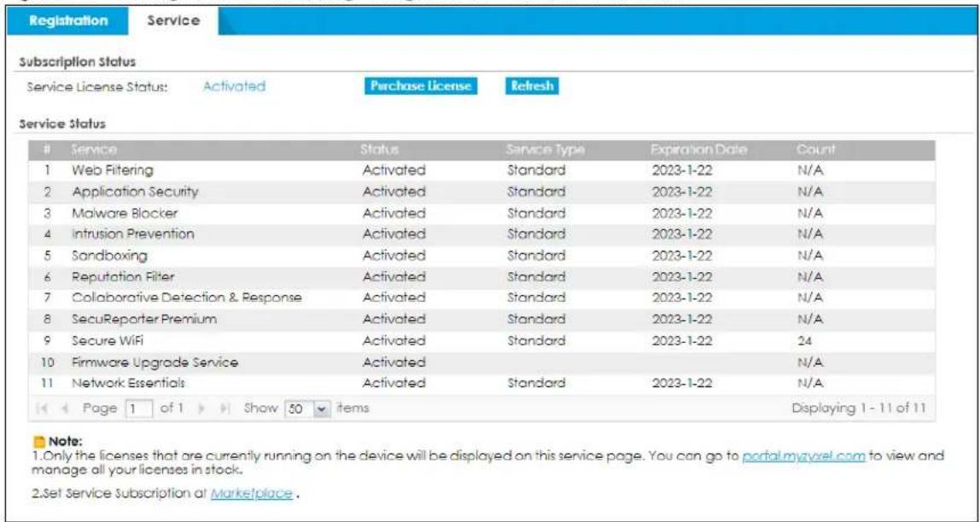Select the Service tab
Image resolution: width=980 pixels, height=522 pixels.
[x=173, y=20]
